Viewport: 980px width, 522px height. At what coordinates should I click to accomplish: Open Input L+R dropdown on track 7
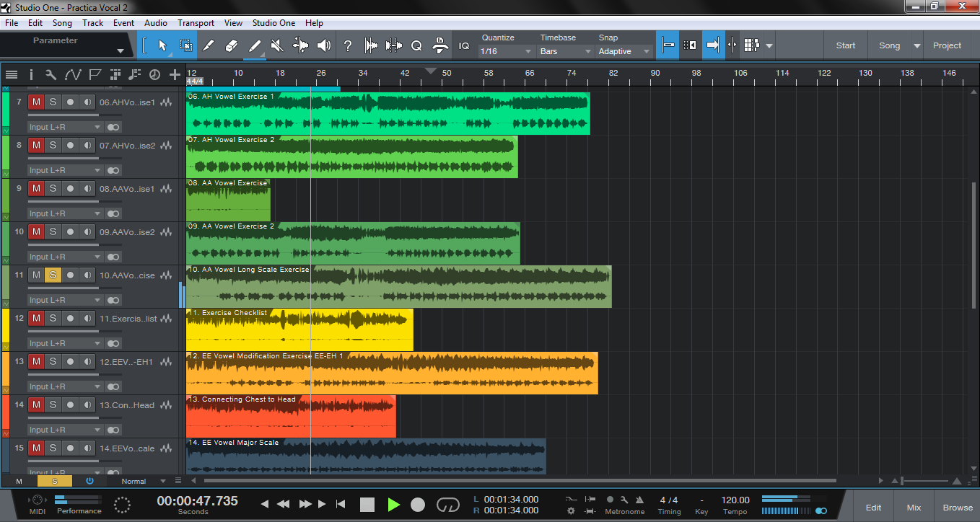coord(64,128)
